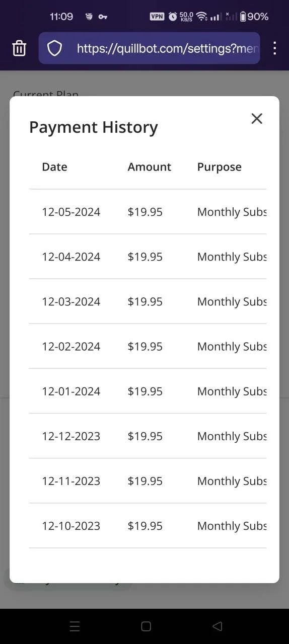Select the Date column header

click(x=54, y=167)
